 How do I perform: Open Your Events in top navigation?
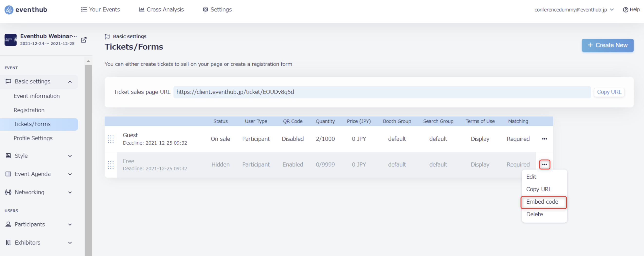[x=101, y=10]
